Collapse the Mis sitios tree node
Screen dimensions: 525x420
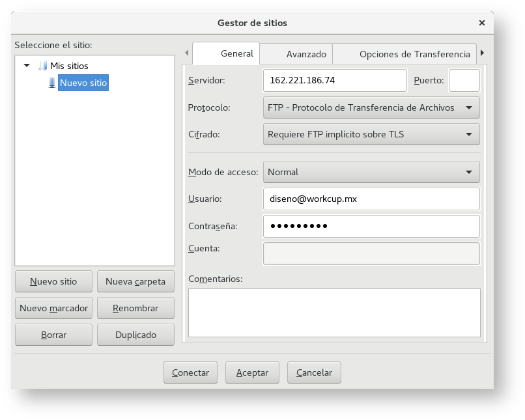click(27, 66)
